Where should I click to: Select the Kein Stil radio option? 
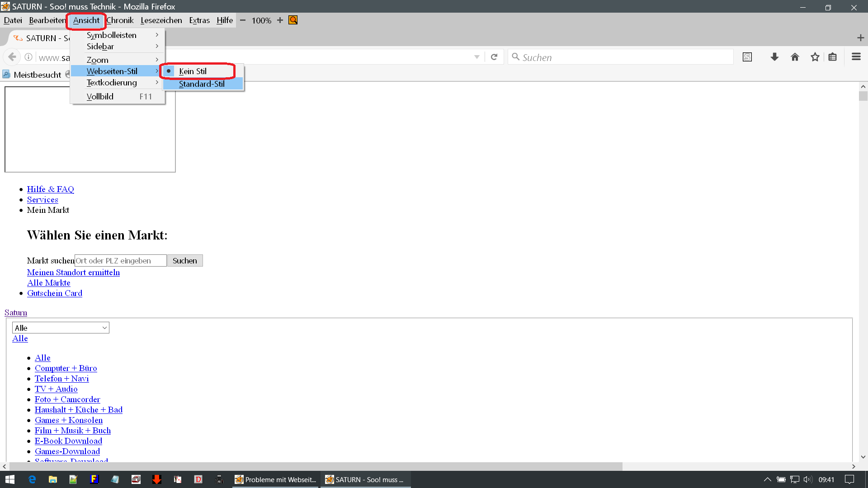click(x=193, y=71)
